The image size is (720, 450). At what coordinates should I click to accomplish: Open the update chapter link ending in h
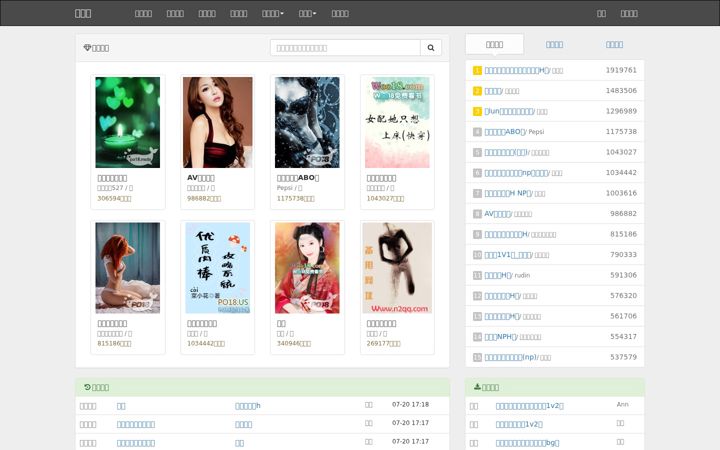coord(248,406)
